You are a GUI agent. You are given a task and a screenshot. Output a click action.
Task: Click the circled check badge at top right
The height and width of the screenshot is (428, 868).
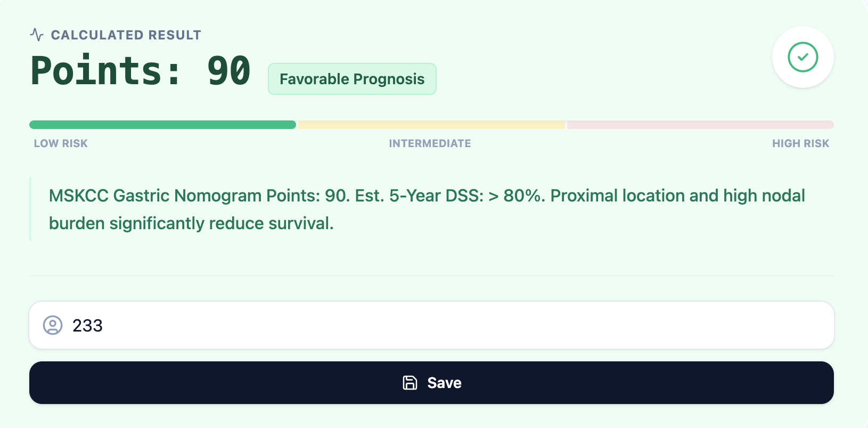tap(803, 57)
